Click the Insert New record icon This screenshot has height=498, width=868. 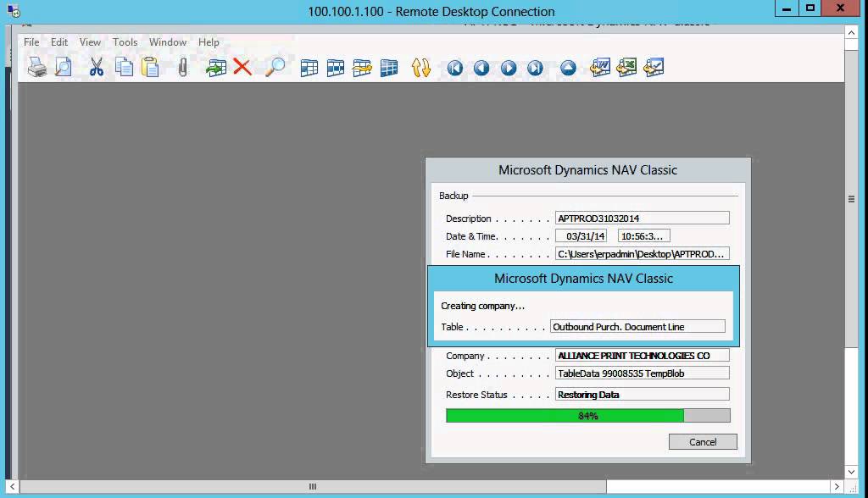pyautogui.click(x=216, y=68)
